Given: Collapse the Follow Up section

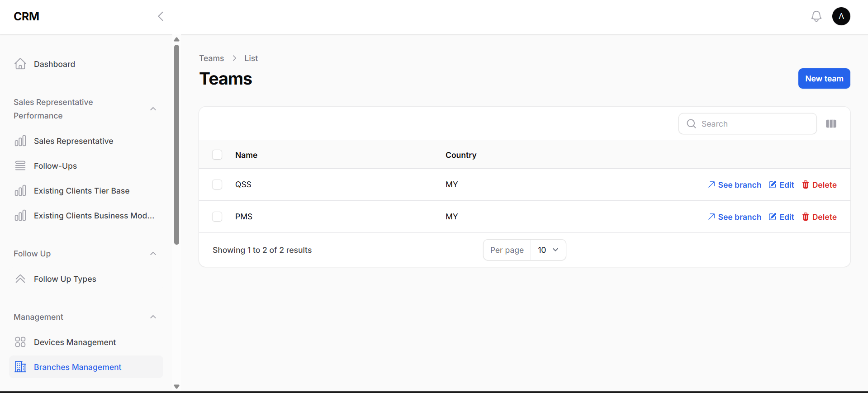Looking at the screenshot, I should (x=153, y=253).
